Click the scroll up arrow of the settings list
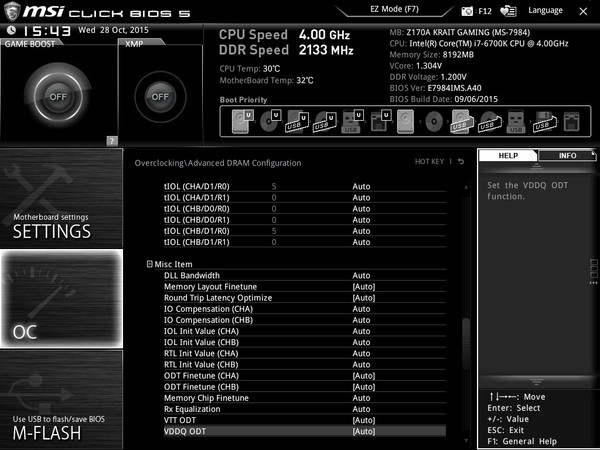 pyautogui.click(x=466, y=187)
